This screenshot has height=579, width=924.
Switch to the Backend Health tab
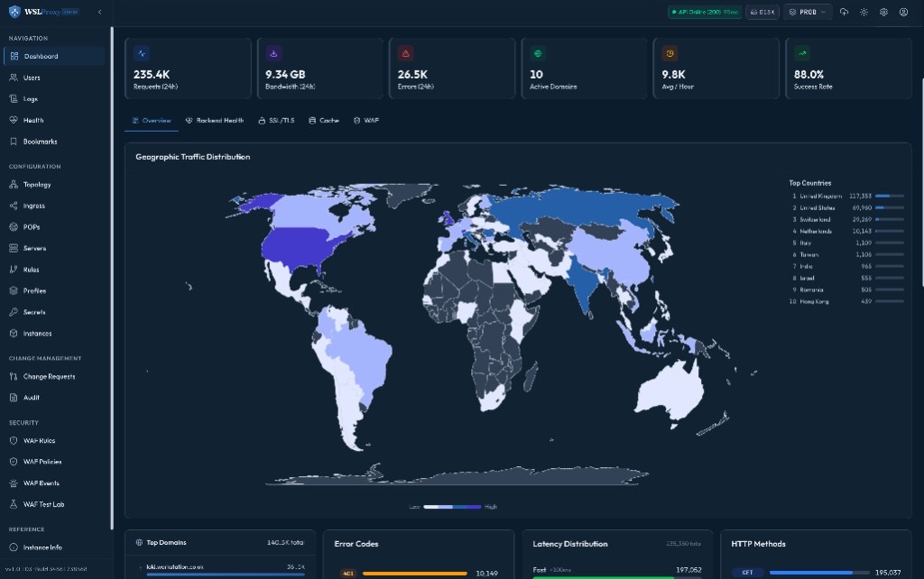[x=215, y=120]
